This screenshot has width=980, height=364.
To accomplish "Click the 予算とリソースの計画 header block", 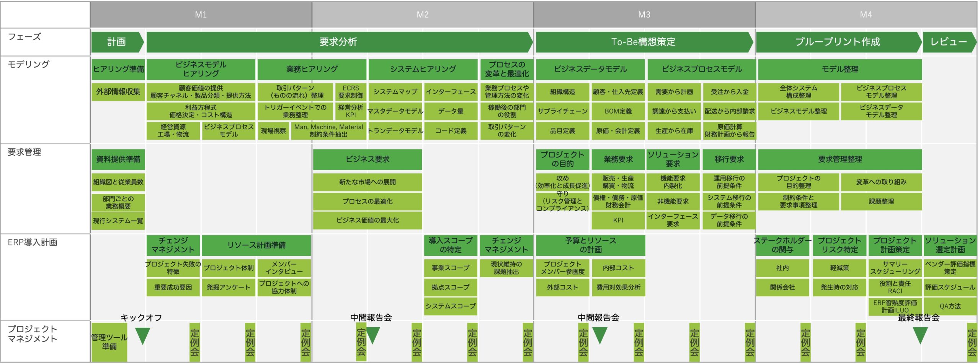I will pos(590,245).
